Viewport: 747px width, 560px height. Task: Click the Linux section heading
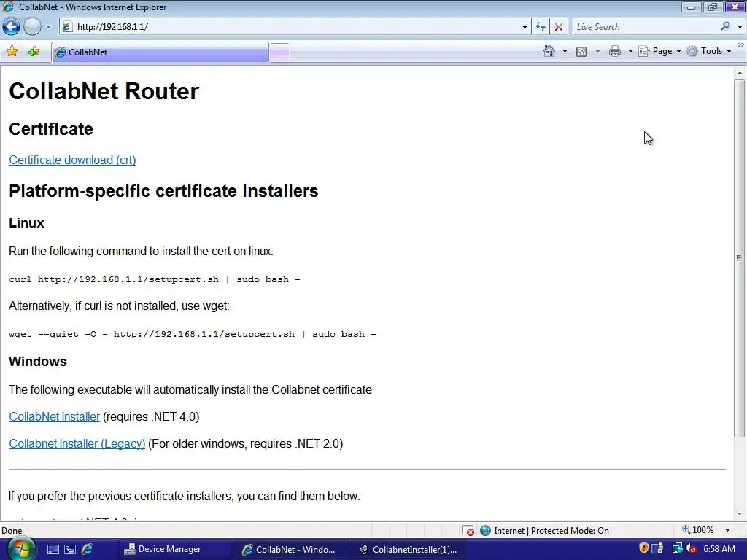(x=27, y=223)
